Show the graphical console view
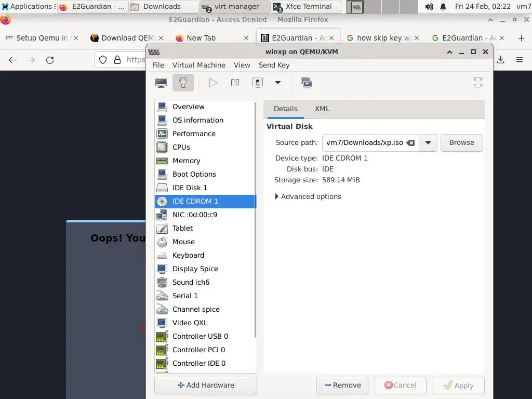The image size is (532, 399). click(x=161, y=83)
